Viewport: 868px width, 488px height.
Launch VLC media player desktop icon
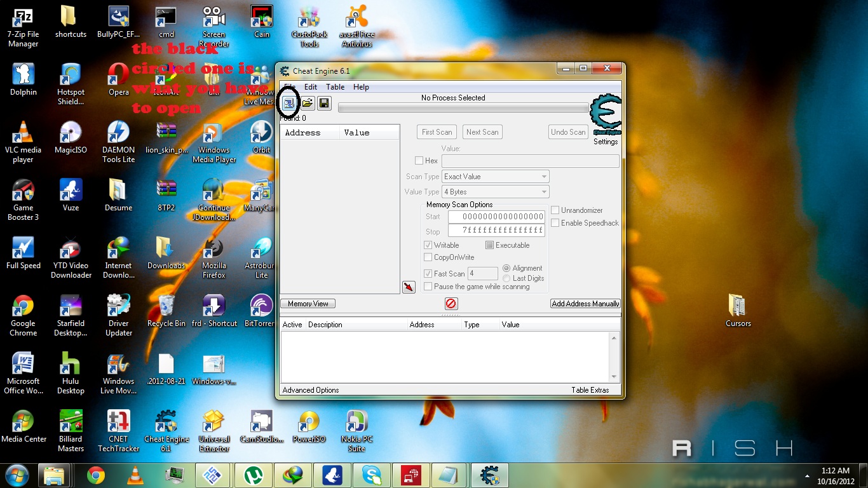pyautogui.click(x=24, y=142)
